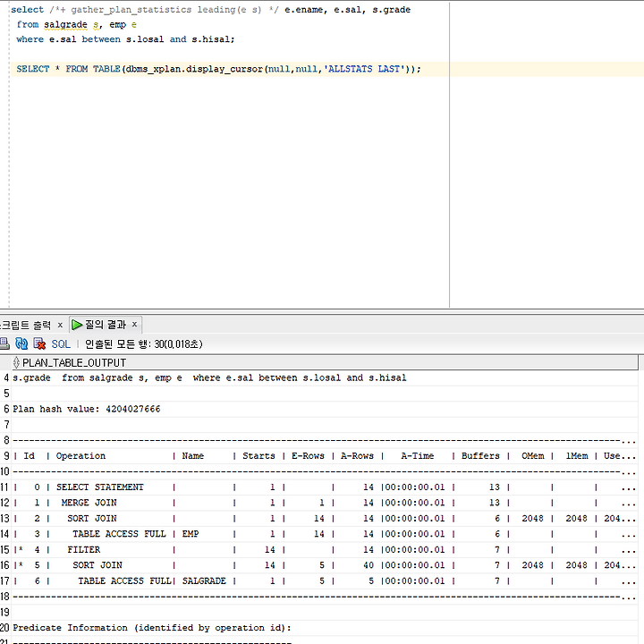Image resolution: width=644 pixels, height=644 pixels.
Task: Click the sort icon beside PLAN_TABLE_OUTPUT
Action: (16, 362)
